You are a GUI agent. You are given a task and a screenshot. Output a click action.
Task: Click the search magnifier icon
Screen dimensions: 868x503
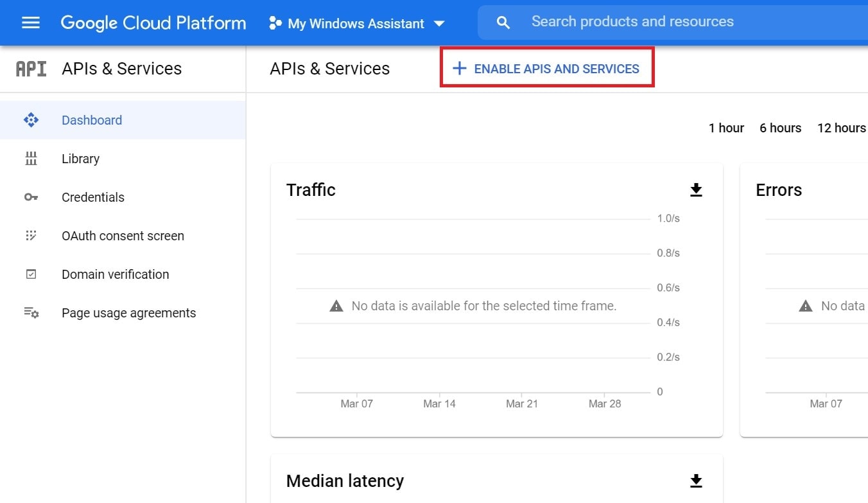[x=503, y=22]
